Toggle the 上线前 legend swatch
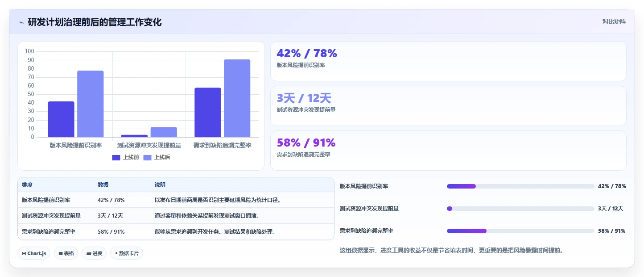The width and height of the screenshot is (644, 277). [116, 157]
